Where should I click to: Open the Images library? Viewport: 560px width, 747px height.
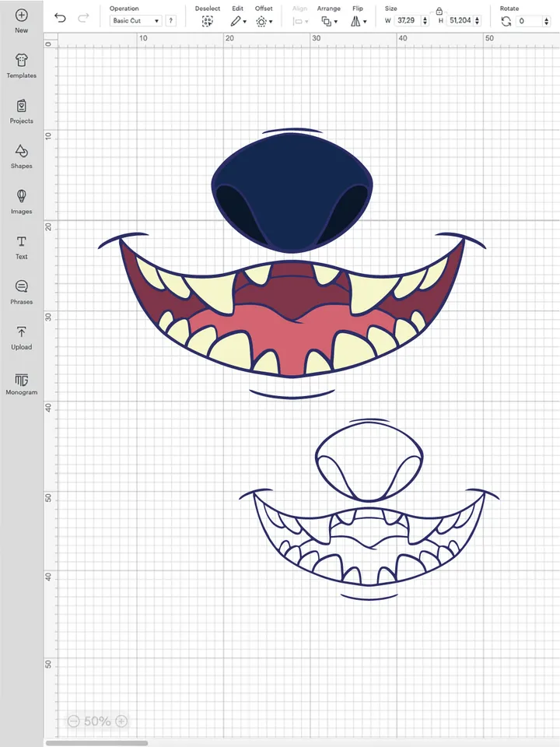[x=22, y=201]
